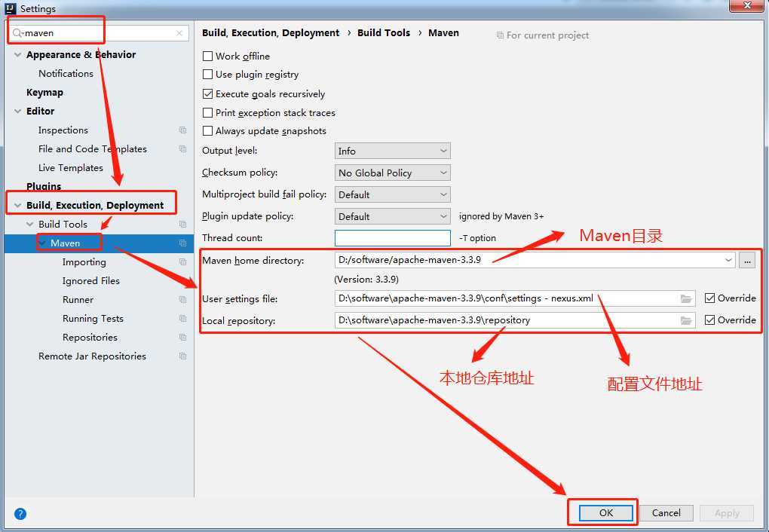The width and height of the screenshot is (769, 532).
Task: Enable Work offline checkbox
Action: click(207, 56)
